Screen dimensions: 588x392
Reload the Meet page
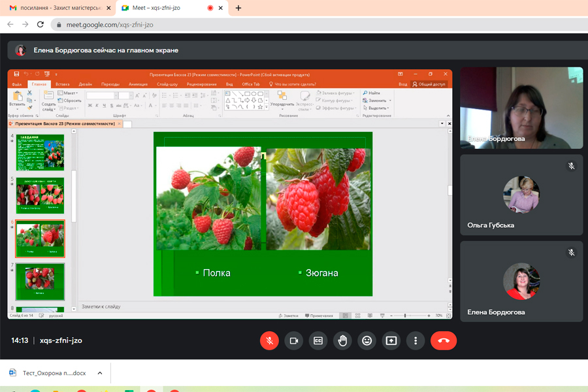pos(41,24)
